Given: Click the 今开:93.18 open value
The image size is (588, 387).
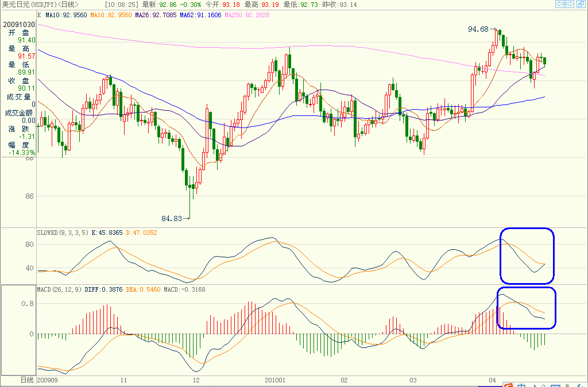Looking at the screenshot, I should 222,5.
